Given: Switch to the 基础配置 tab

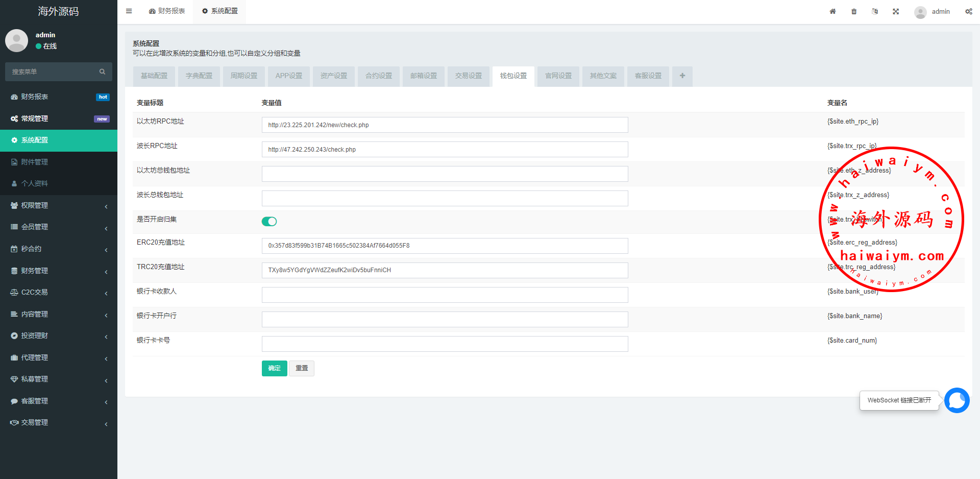Looking at the screenshot, I should pyautogui.click(x=154, y=76).
